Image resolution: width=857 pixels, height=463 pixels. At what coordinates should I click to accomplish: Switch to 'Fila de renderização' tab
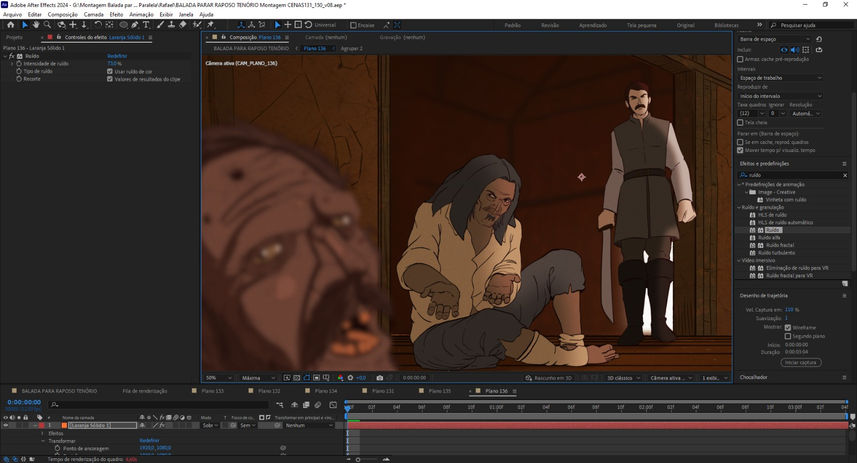click(145, 391)
